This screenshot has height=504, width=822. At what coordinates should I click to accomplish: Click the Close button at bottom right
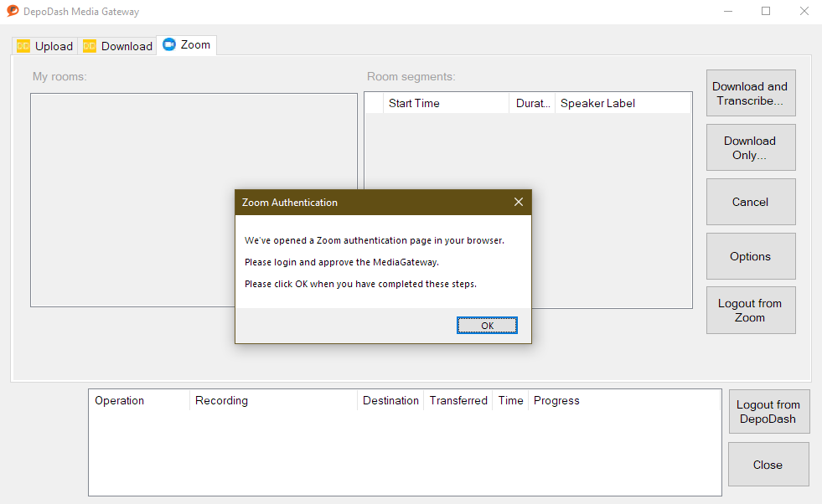click(768, 464)
